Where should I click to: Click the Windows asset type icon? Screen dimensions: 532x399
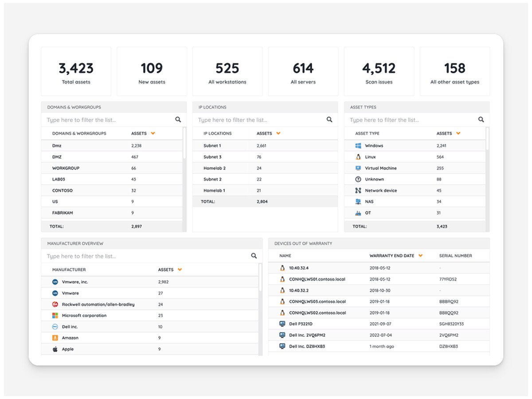click(358, 146)
